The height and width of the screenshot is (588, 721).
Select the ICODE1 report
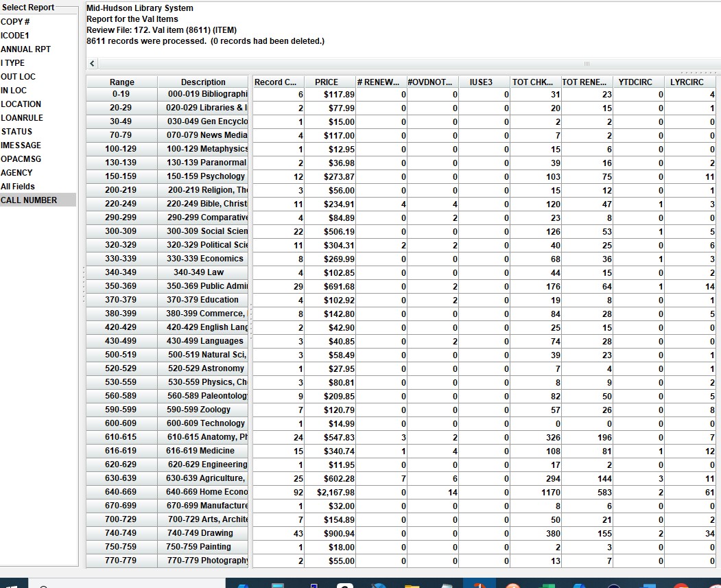pyautogui.click(x=38, y=36)
